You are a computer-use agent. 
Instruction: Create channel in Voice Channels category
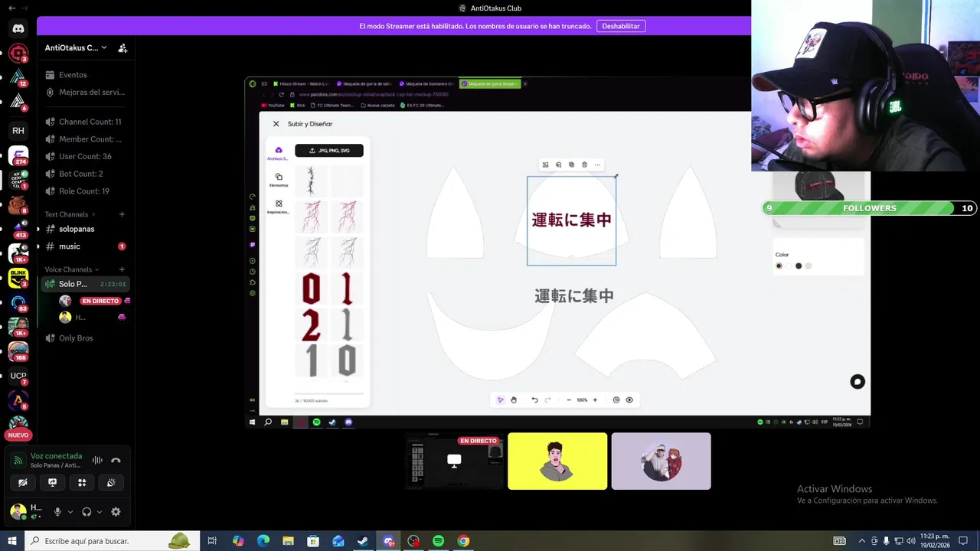pyautogui.click(x=122, y=269)
